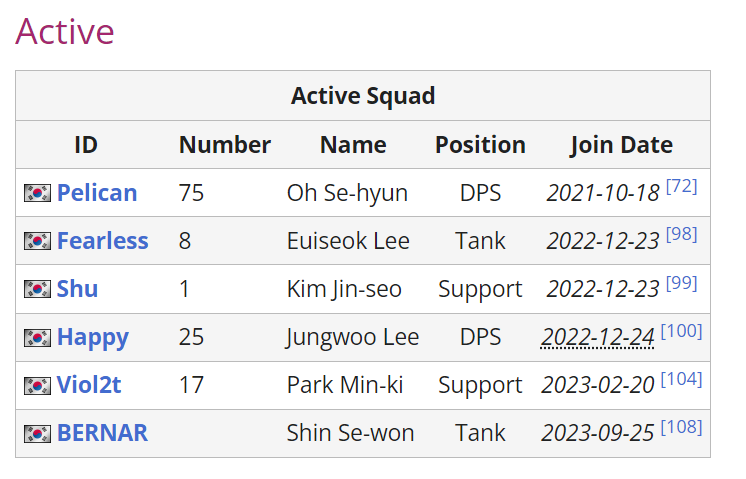The height and width of the screenshot is (479, 746).
Task: Open reference [99] citation
Action: pyautogui.click(x=681, y=283)
